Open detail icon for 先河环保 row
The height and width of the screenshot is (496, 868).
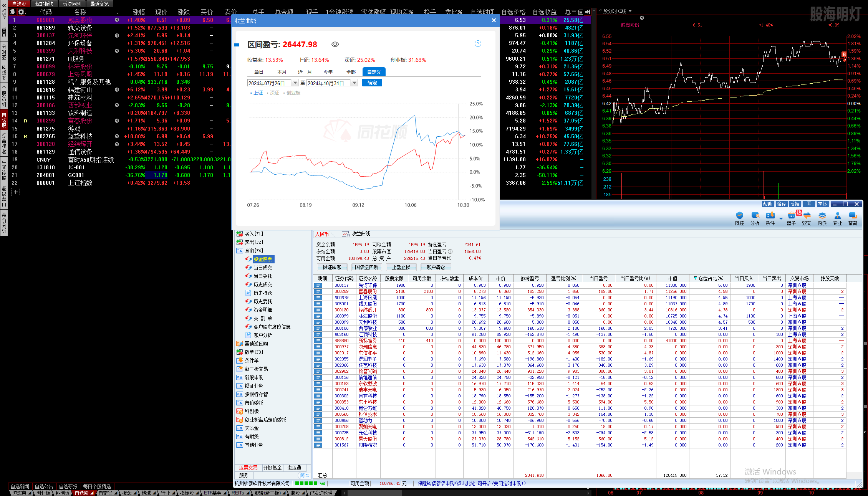[x=318, y=285]
